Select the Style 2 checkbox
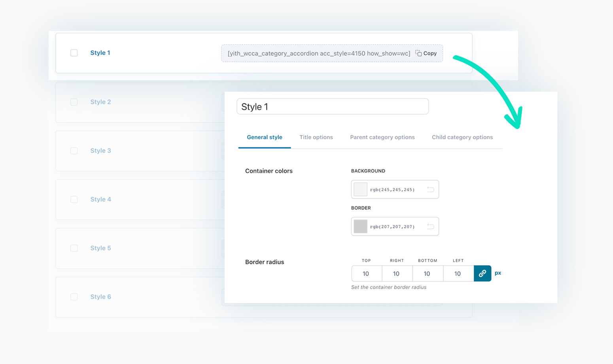 [x=74, y=102]
